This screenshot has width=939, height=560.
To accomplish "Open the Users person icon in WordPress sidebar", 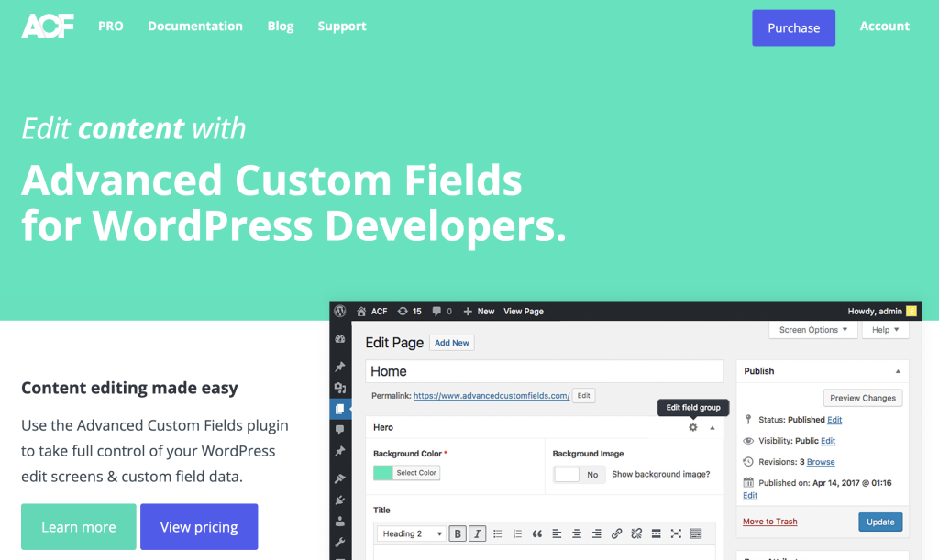I will (x=340, y=522).
